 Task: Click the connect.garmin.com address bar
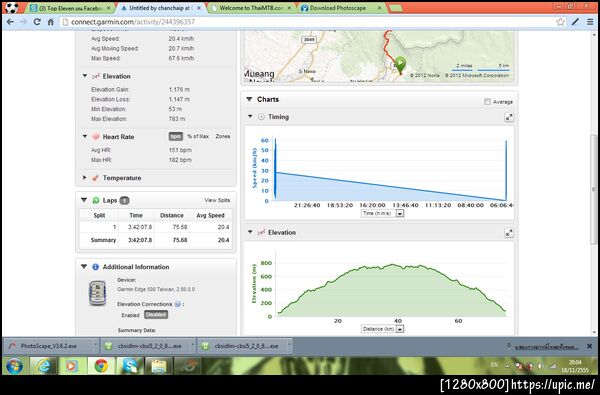pyautogui.click(x=306, y=22)
